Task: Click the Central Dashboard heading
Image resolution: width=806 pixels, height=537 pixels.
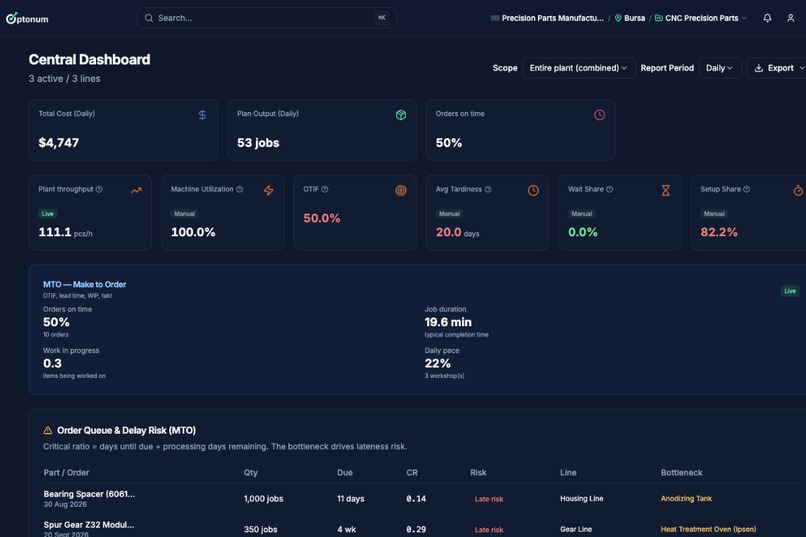Action: pos(89,60)
